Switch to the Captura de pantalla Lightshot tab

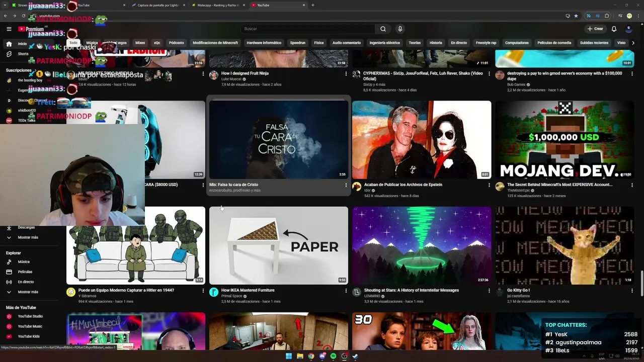coord(158,5)
